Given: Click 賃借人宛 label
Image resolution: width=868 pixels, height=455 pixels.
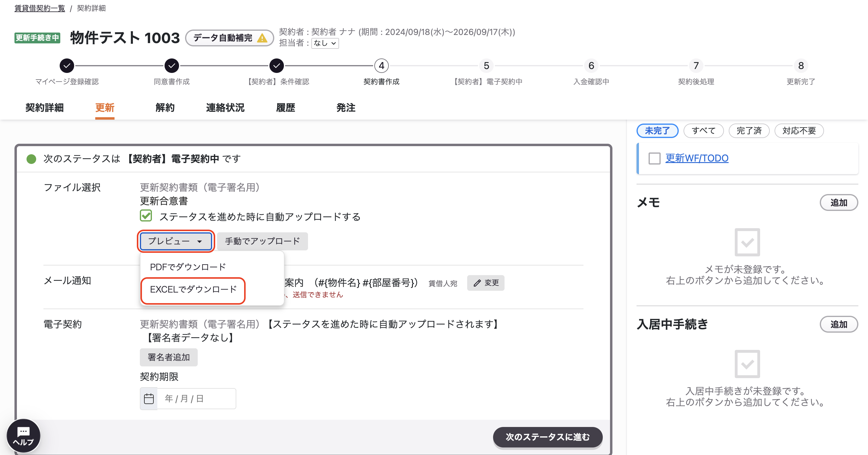Looking at the screenshot, I should tap(443, 284).
